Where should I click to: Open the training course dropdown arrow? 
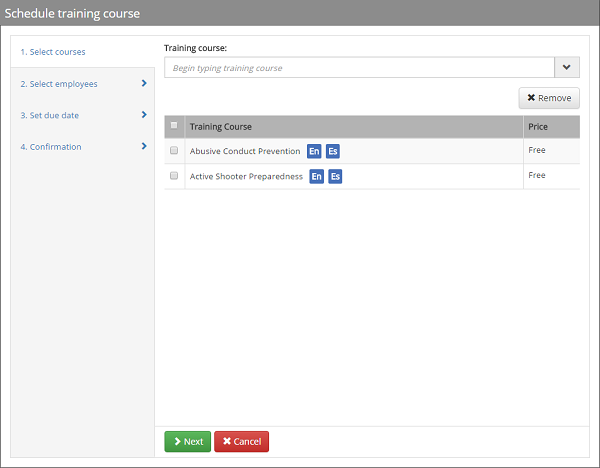click(566, 67)
